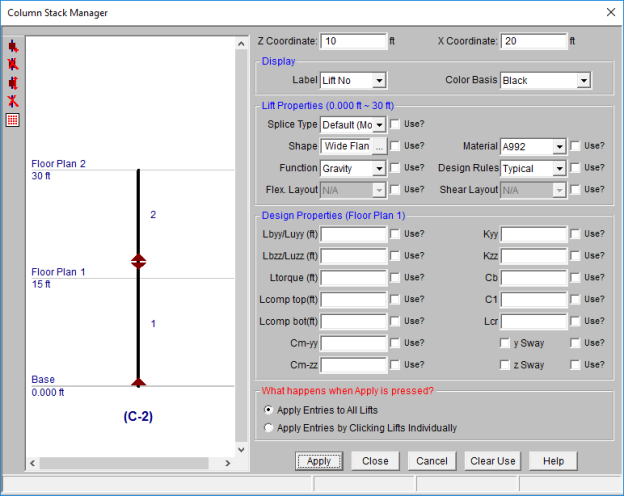Open the Function dropdown set to Gravity
624x496 pixels.
[378, 168]
